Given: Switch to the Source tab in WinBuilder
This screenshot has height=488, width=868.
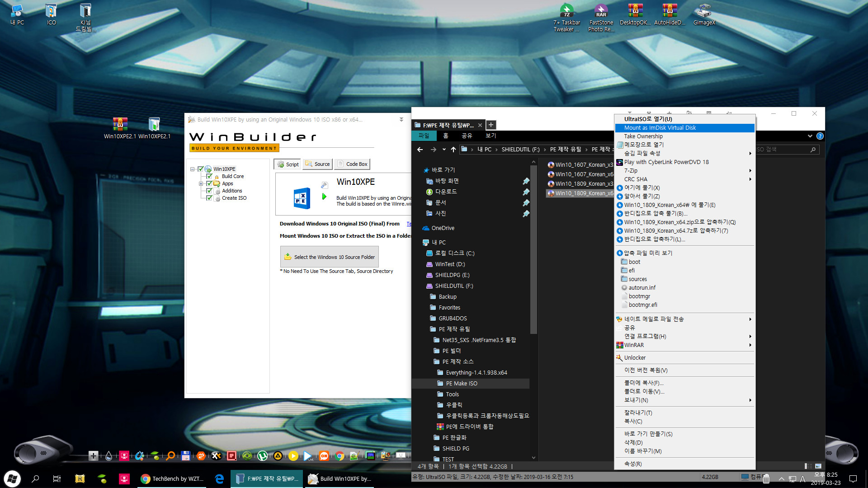Looking at the screenshot, I should coord(318,164).
